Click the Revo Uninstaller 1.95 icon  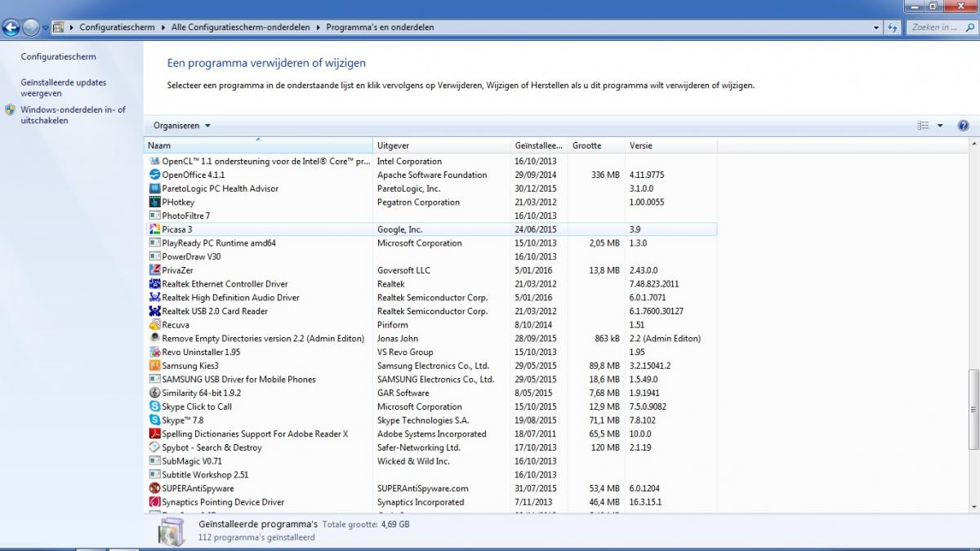tap(155, 352)
